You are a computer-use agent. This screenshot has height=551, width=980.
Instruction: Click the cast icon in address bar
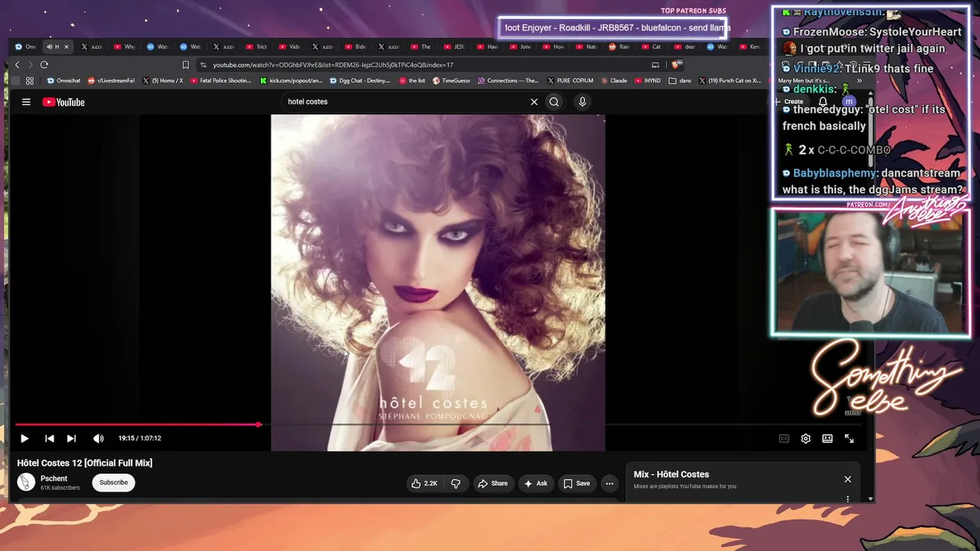[655, 65]
